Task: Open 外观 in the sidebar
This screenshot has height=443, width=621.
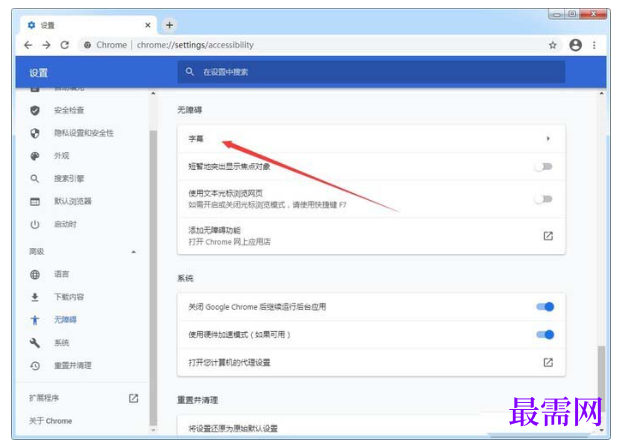Action: [61, 156]
